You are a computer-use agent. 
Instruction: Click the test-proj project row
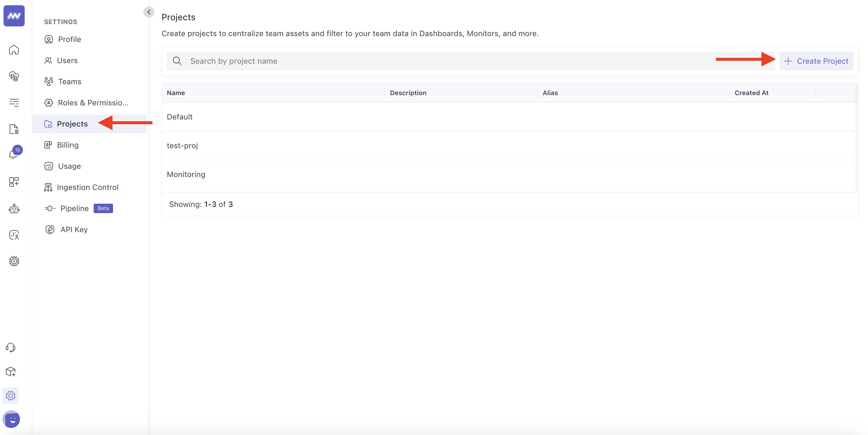tap(182, 145)
